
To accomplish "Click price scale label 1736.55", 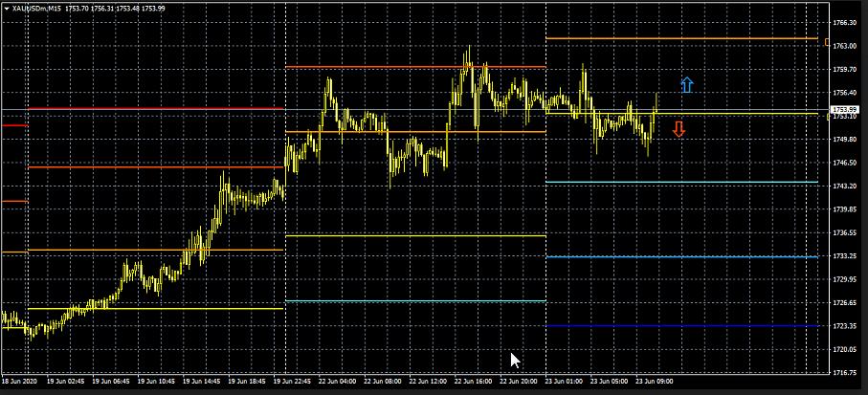I will 845,233.
